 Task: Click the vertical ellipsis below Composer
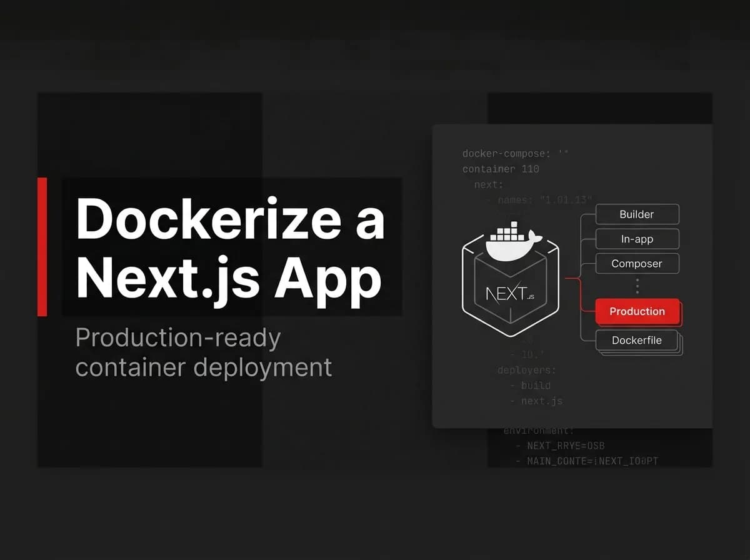[637, 286]
